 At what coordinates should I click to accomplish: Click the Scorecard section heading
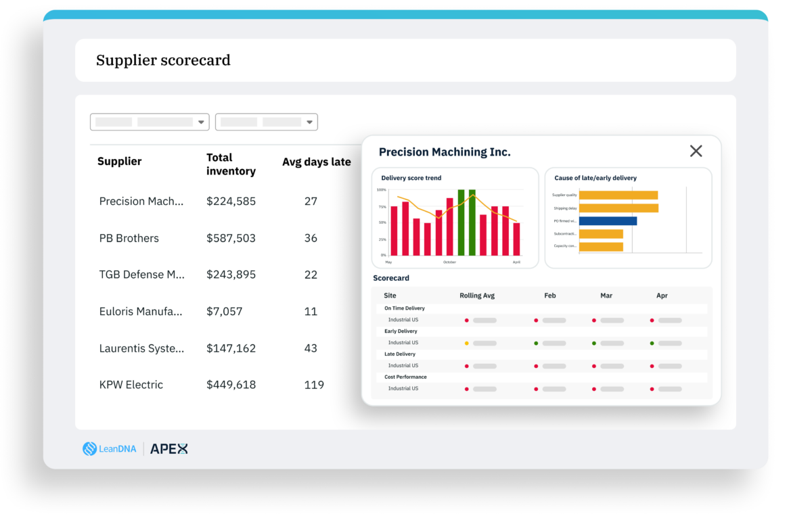(x=391, y=278)
